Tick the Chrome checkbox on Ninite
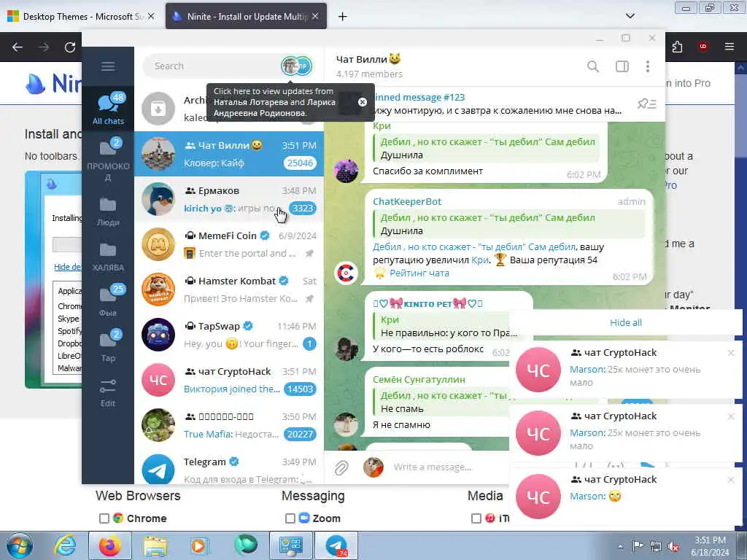 point(104,518)
